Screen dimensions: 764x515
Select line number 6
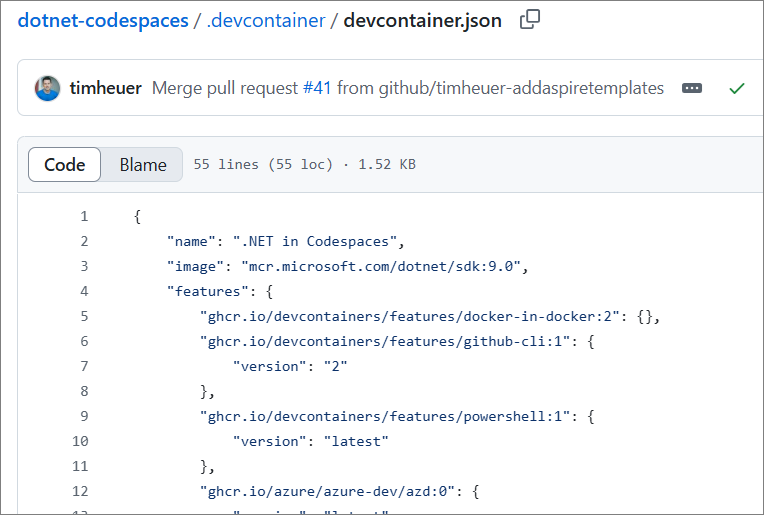[84, 341]
